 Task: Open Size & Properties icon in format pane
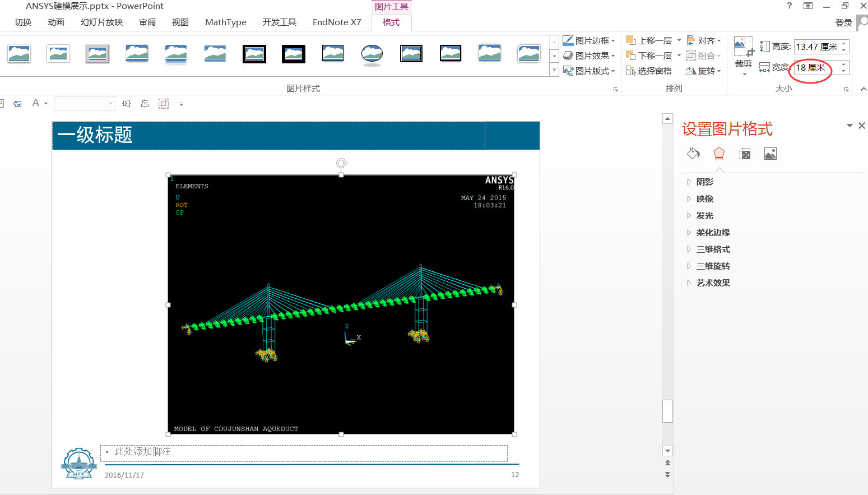745,154
